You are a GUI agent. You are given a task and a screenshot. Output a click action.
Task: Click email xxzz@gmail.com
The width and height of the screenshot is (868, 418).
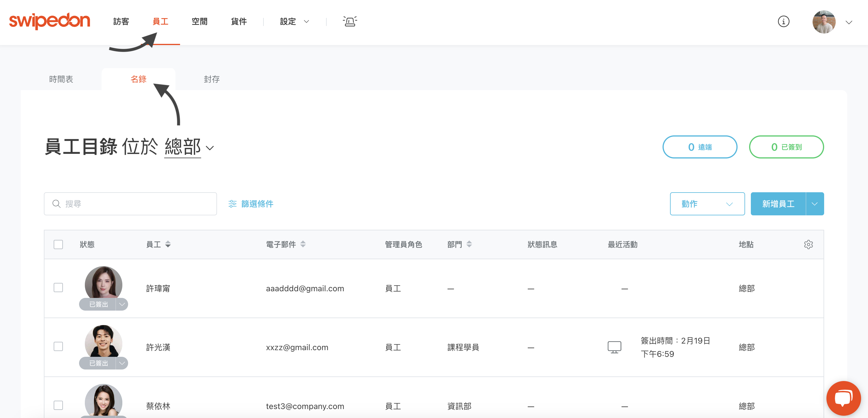[x=297, y=347]
